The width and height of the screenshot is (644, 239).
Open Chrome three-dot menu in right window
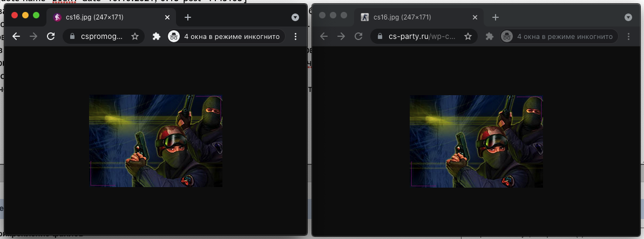628,37
